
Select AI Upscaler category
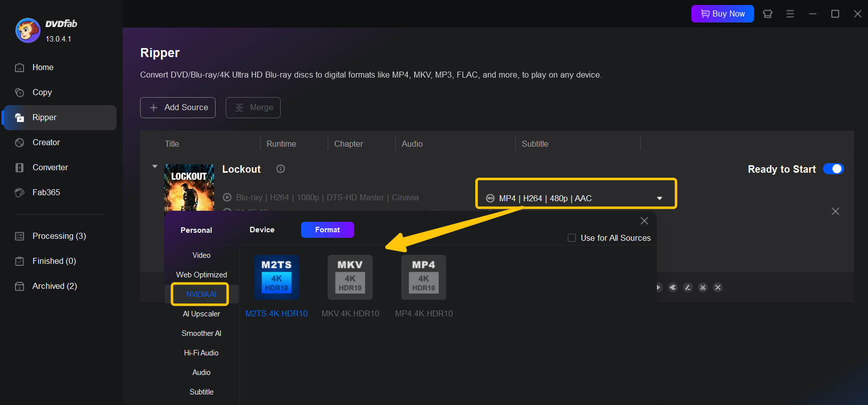(x=202, y=314)
